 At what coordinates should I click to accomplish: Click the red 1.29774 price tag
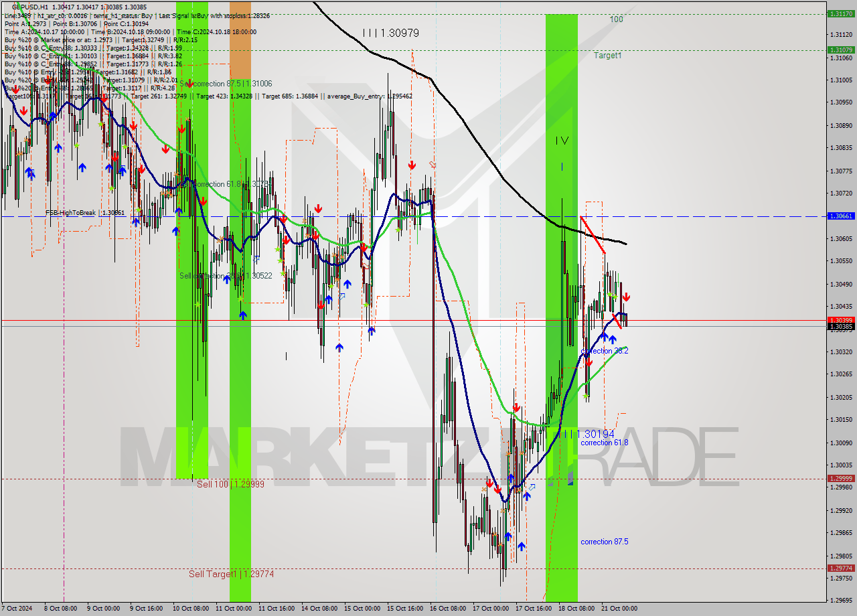840,568
